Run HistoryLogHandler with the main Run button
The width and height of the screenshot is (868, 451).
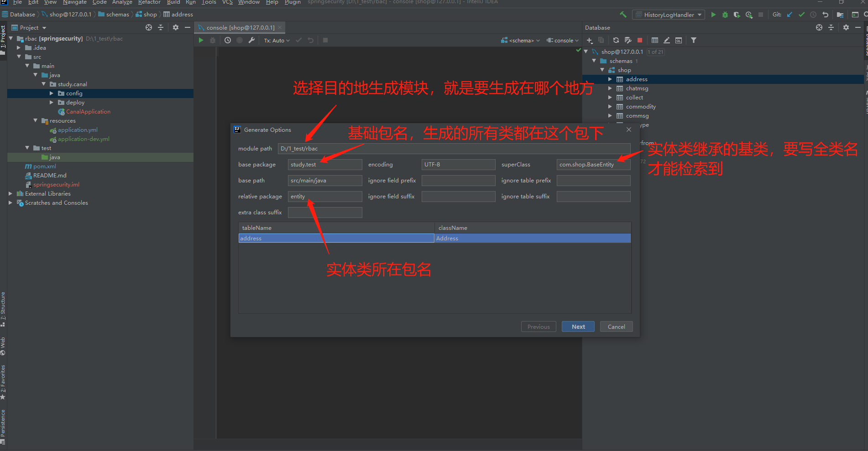[713, 15]
